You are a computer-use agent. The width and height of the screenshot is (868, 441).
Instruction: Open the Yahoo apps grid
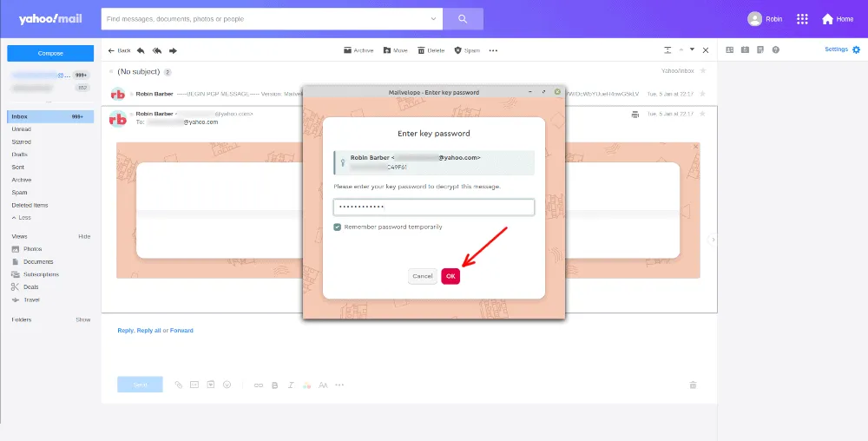802,19
